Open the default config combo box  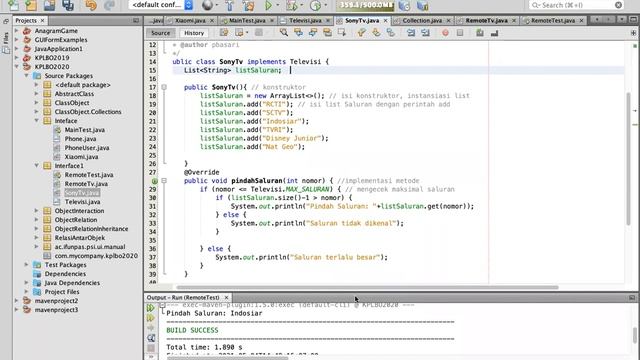(161, 5)
